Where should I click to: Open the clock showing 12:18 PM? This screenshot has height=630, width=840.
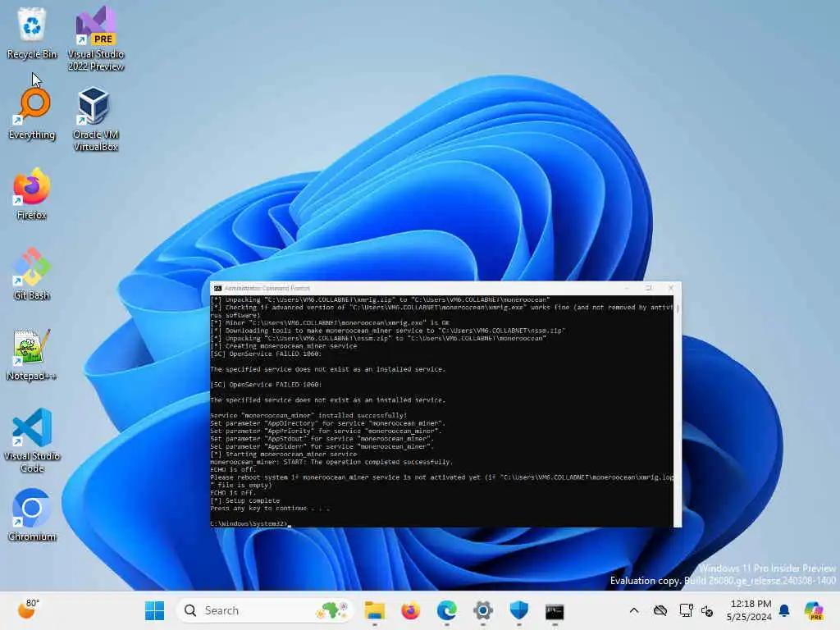750,610
